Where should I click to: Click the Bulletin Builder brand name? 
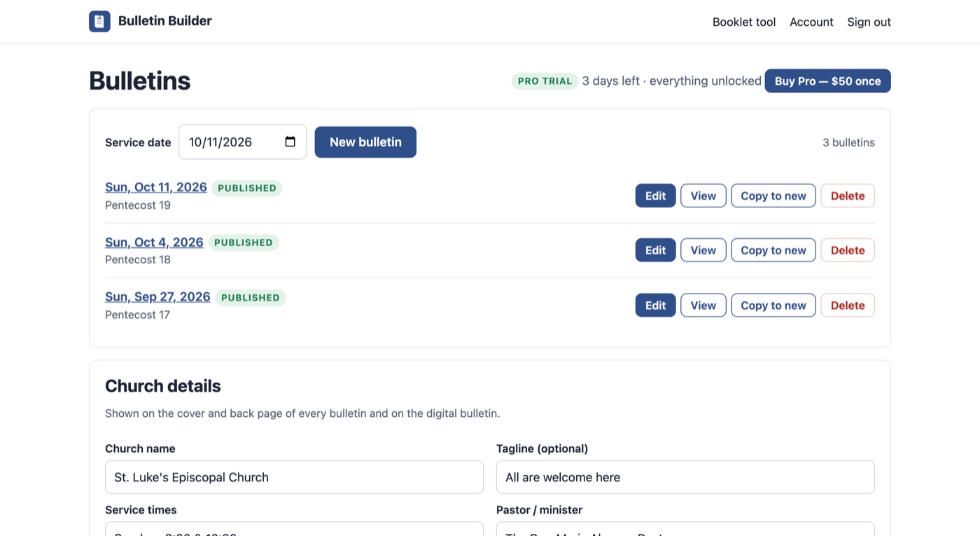pyautogui.click(x=165, y=21)
